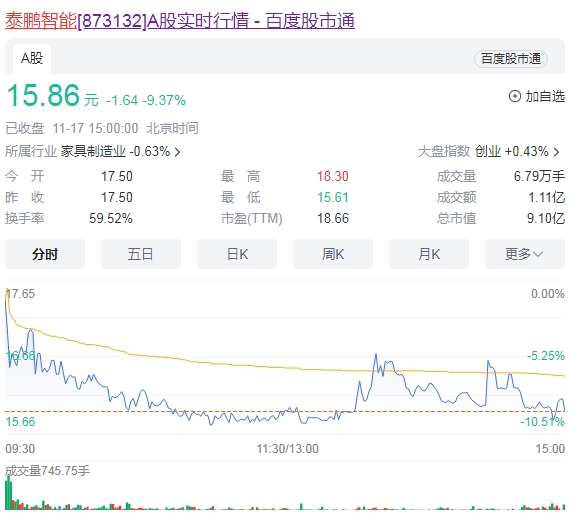
Task: Expand the index chevron next to +0.43%
Action: 556,152
